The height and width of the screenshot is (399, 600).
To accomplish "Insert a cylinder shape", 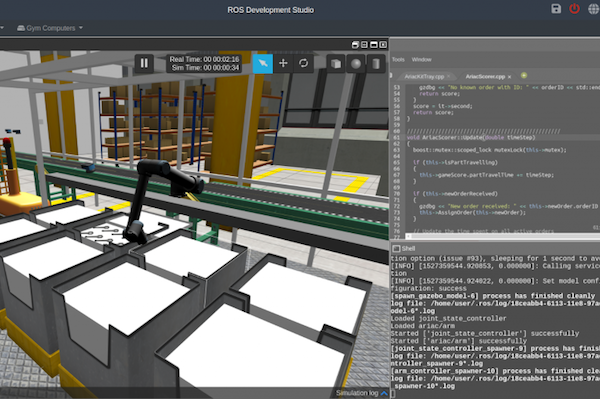I will [x=376, y=64].
